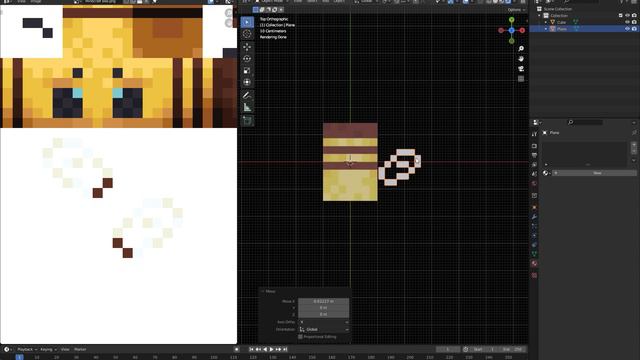
Task: Exclude Collection from view layer checkbox
Action: 621,16
